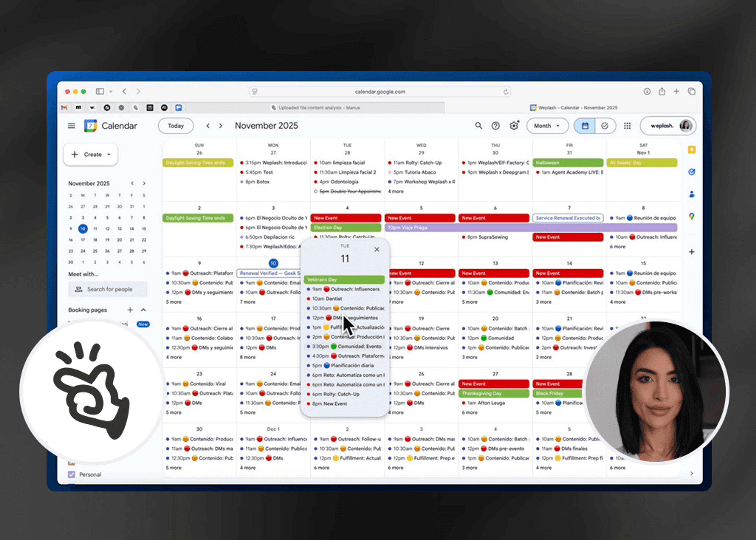
Task: Open the support help icon
Action: (x=496, y=126)
